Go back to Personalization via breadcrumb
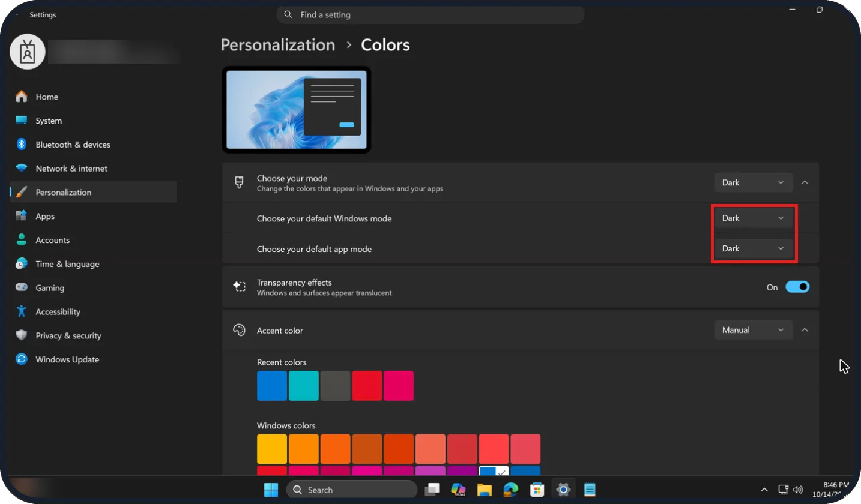This screenshot has height=504, width=861. pyautogui.click(x=278, y=45)
